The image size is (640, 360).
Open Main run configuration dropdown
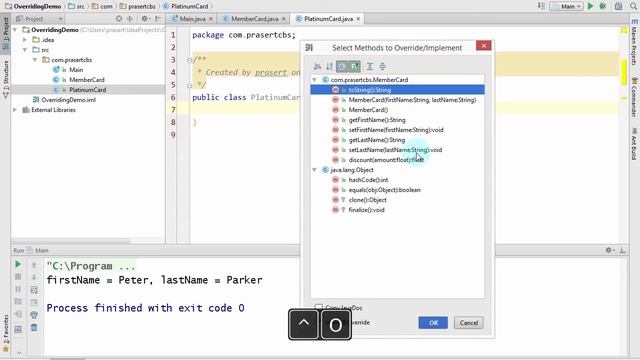point(566,6)
